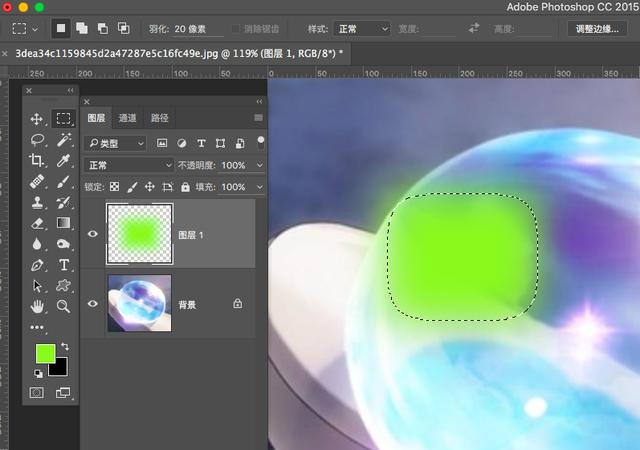Select the 背景 layer thumbnail
Viewport: 640px width, 450px height.
(x=140, y=303)
